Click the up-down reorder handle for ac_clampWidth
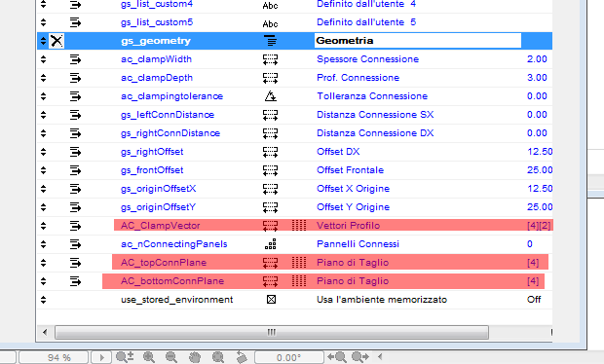 pos(43,59)
